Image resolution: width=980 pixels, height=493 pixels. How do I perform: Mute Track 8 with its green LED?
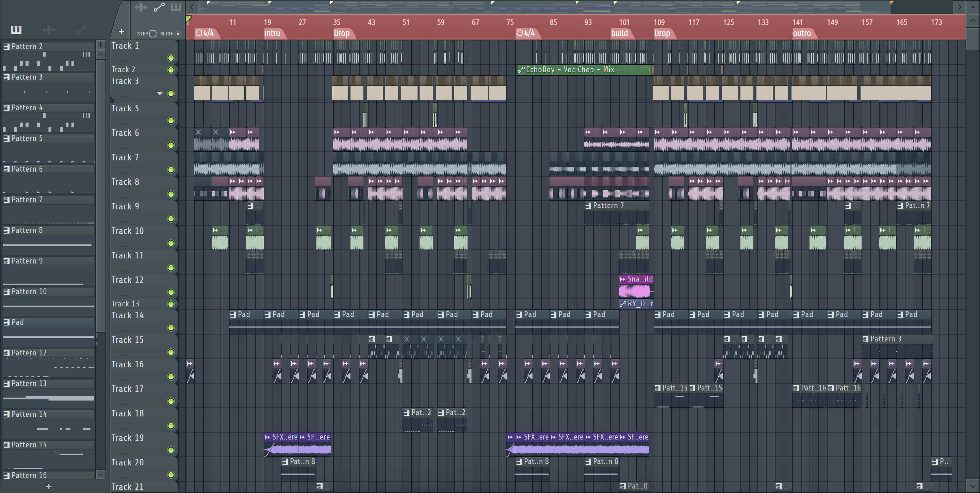(x=171, y=194)
